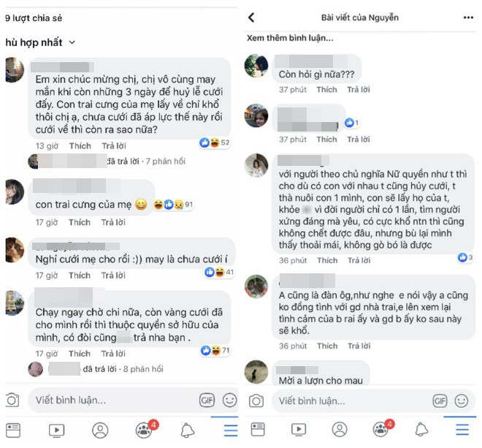This screenshot has height=448, width=482.
Task: Open the avatar of the 'Mời a lượn cho mau' commenter
Action: coord(256,372)
